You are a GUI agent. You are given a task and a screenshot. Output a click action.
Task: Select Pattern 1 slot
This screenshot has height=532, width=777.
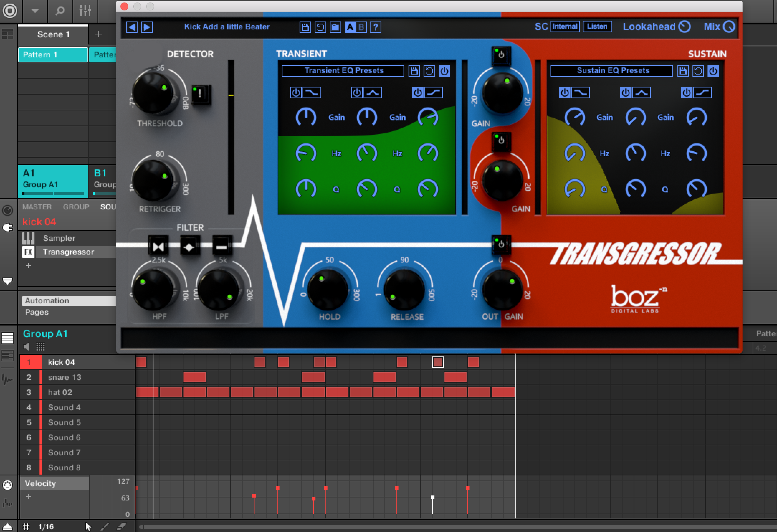[x=53, y=55]
